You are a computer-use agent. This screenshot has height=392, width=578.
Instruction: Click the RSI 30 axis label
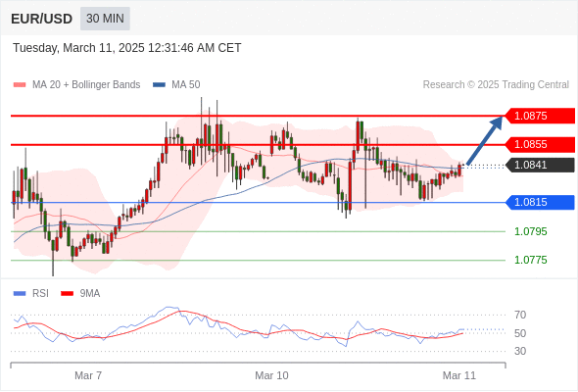520,351
